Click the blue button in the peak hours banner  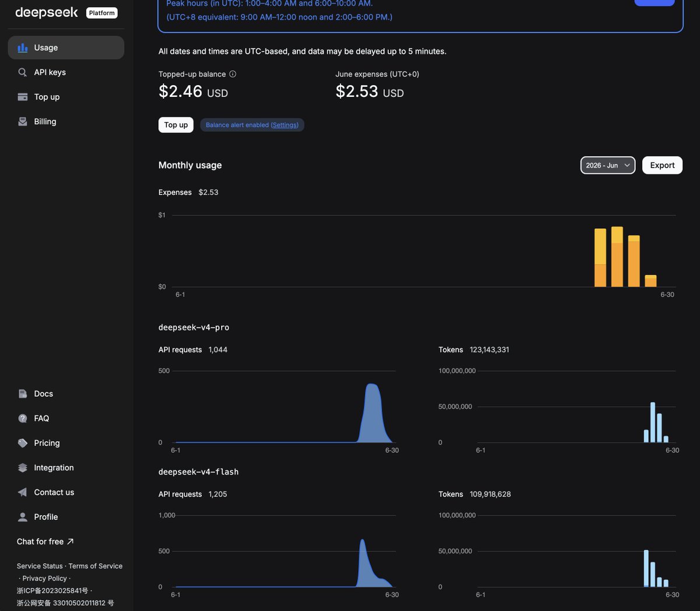654,2
